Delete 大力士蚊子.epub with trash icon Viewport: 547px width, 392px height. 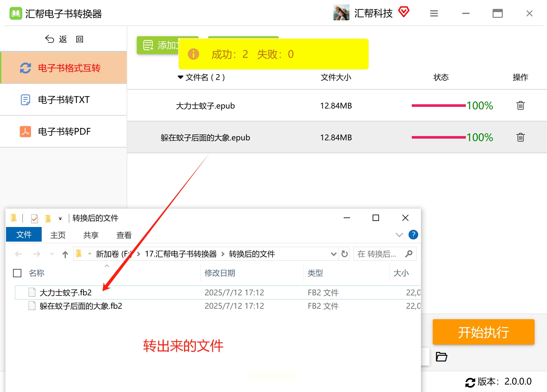tap(520, 106)
